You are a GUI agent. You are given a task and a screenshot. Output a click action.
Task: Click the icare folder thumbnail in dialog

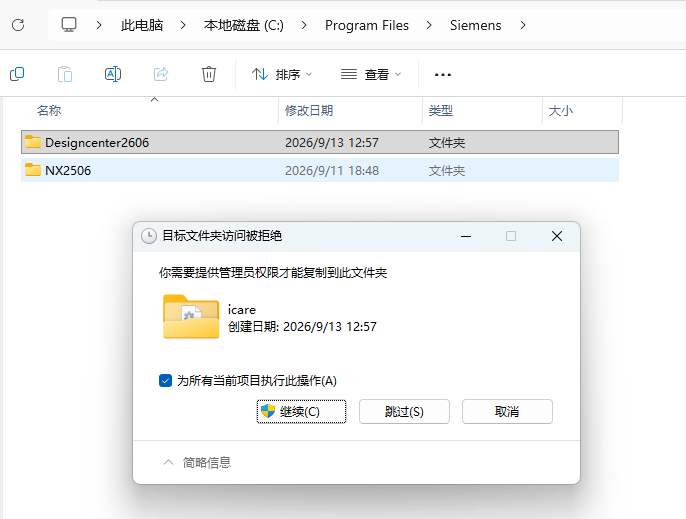point(191,317)
